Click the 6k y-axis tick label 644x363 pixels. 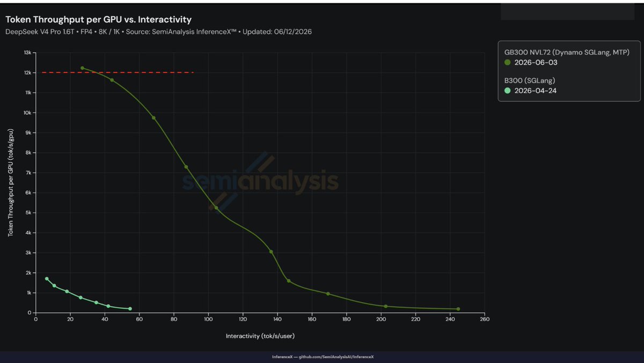[x=30, y=192]
